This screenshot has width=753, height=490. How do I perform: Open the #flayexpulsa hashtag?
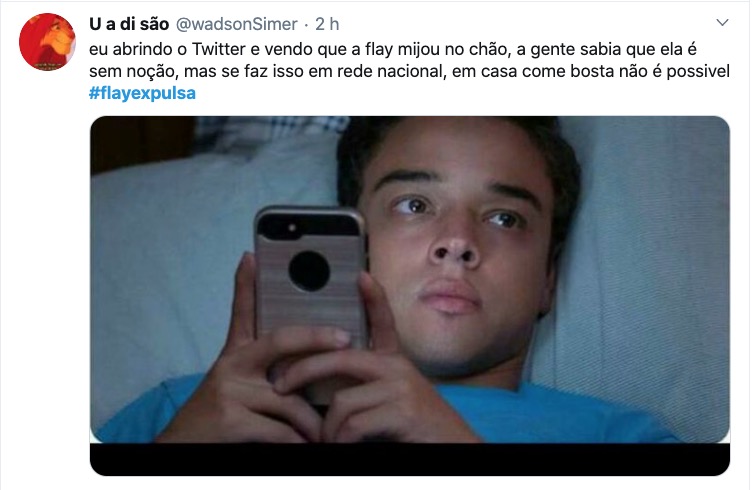142,93
